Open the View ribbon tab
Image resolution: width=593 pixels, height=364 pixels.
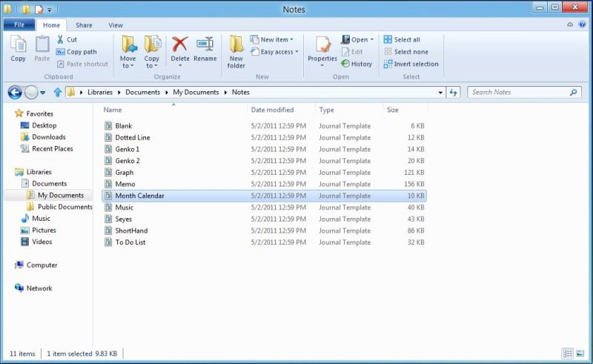[x=116, y=25]
